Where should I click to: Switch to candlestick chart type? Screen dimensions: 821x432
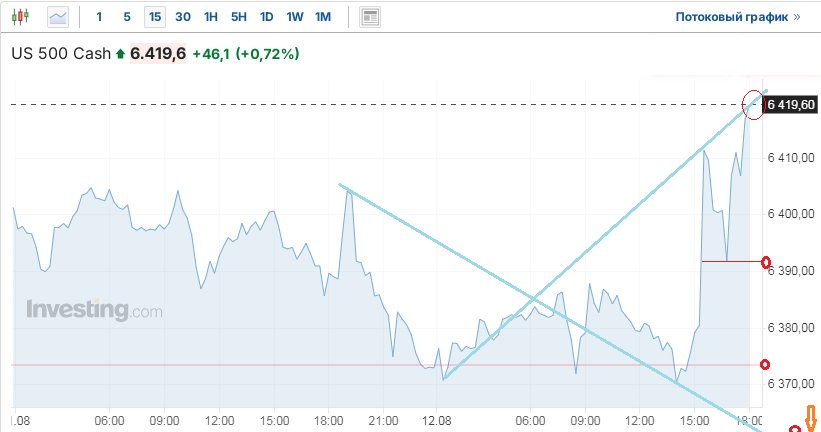click(24, 17)
